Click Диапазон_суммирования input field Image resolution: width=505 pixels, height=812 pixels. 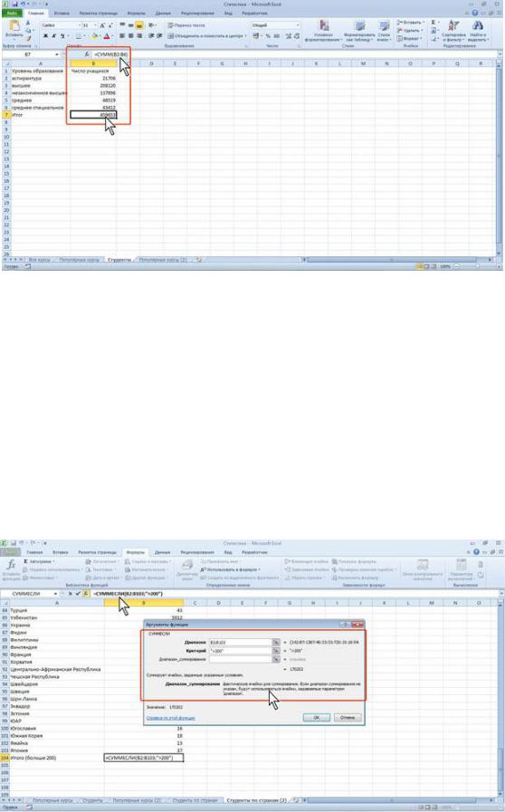click(241, 659)
